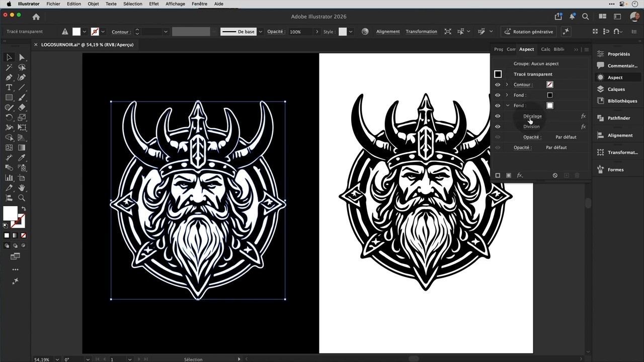644x362 pixels.
Task: Open the Pathfinder panel from dock
Action: 618,118
